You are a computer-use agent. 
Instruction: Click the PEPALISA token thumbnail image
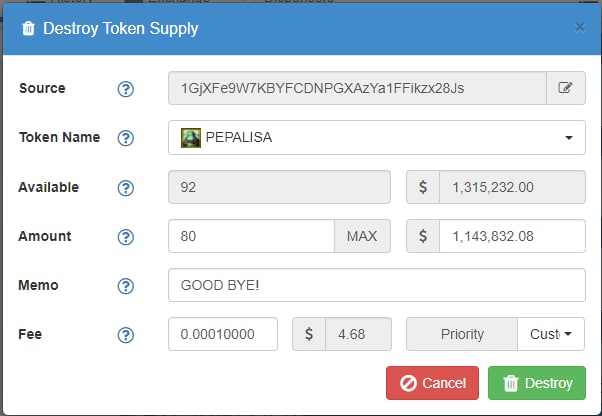pos(191,138)
